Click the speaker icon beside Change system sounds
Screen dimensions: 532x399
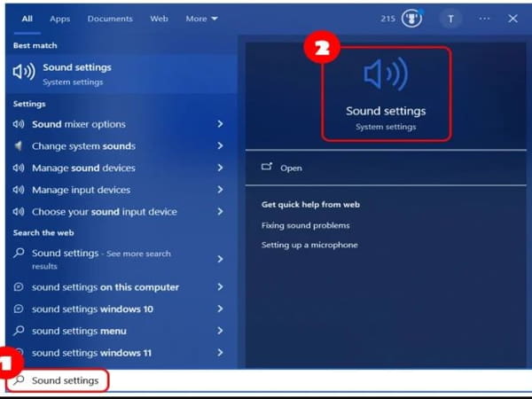coord(19,146)
